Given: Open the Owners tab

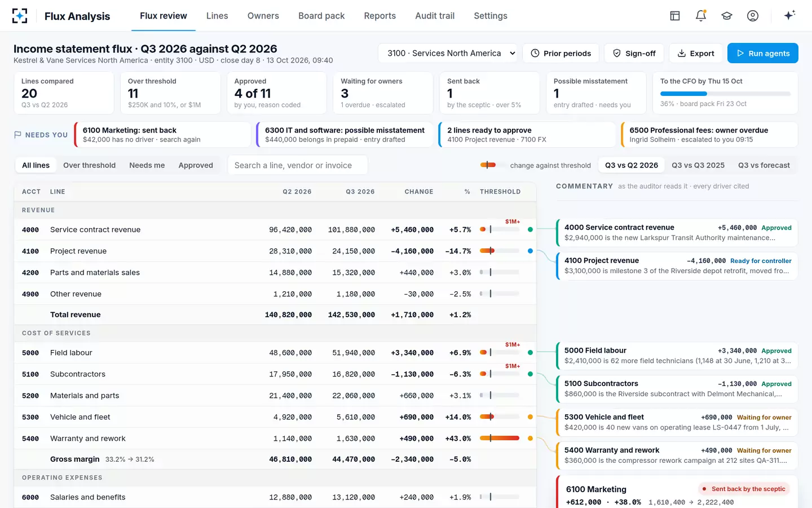Looking at the screenshot, I should (263, 16).
